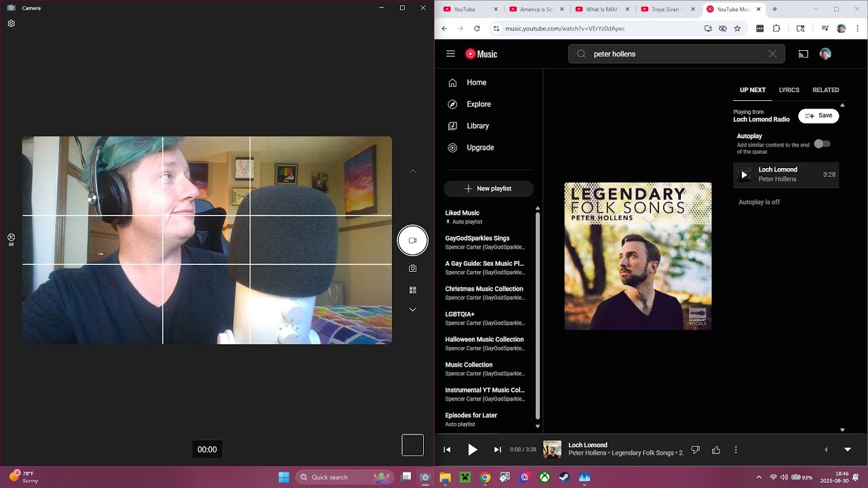
Task: Click the small album thumbnail in player bar
Action: click(x=552, y=449)
